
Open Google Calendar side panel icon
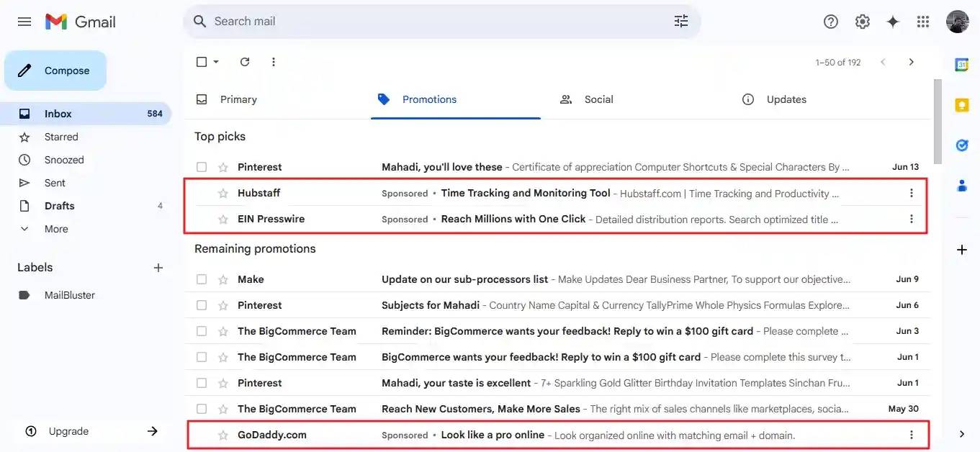coord(962,65)
